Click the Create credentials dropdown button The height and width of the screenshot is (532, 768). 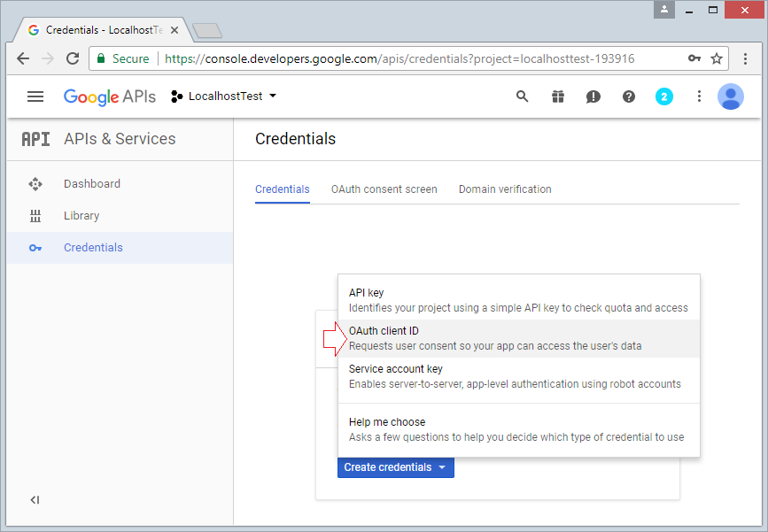396,467
